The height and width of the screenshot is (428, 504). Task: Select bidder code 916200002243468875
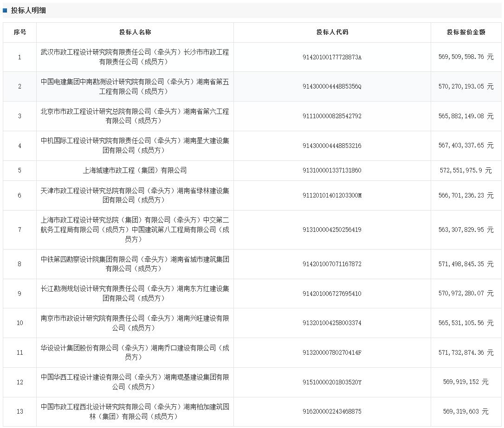click(332, 411)
